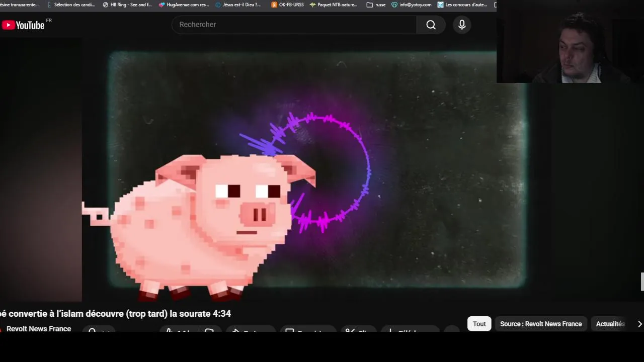The height and width of the screenshot is (362, 644).
Task: Select the 'Source : Revolt News France' chip
Action: coord(541,324)
